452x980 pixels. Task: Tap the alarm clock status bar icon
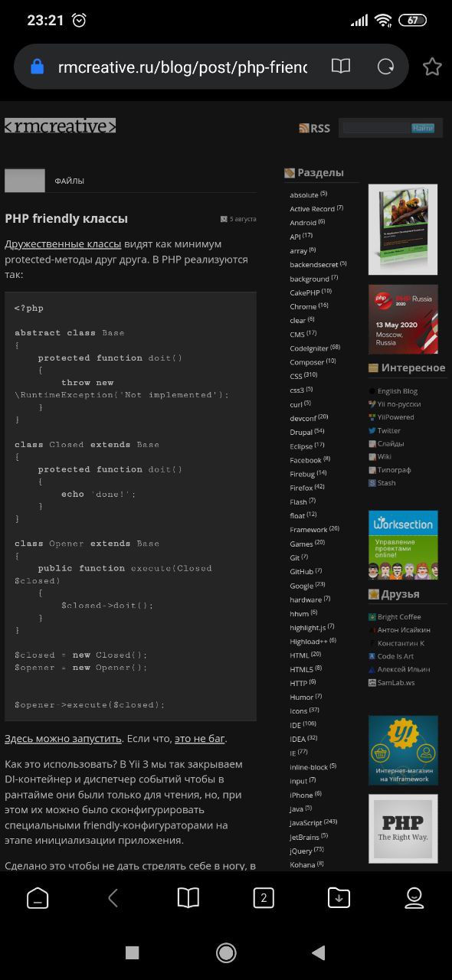tap(79, 21)
